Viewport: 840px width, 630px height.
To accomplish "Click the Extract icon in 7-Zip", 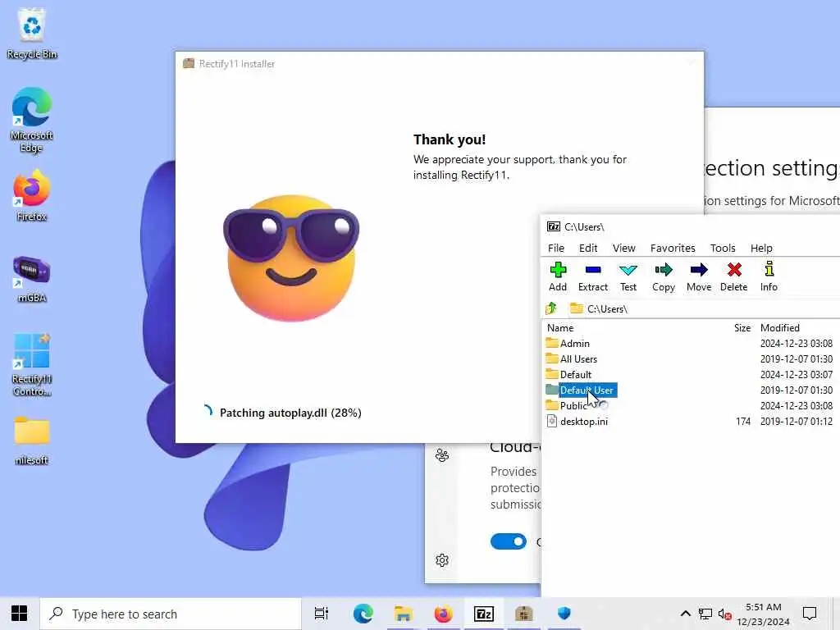I will [x=592, y=276].
